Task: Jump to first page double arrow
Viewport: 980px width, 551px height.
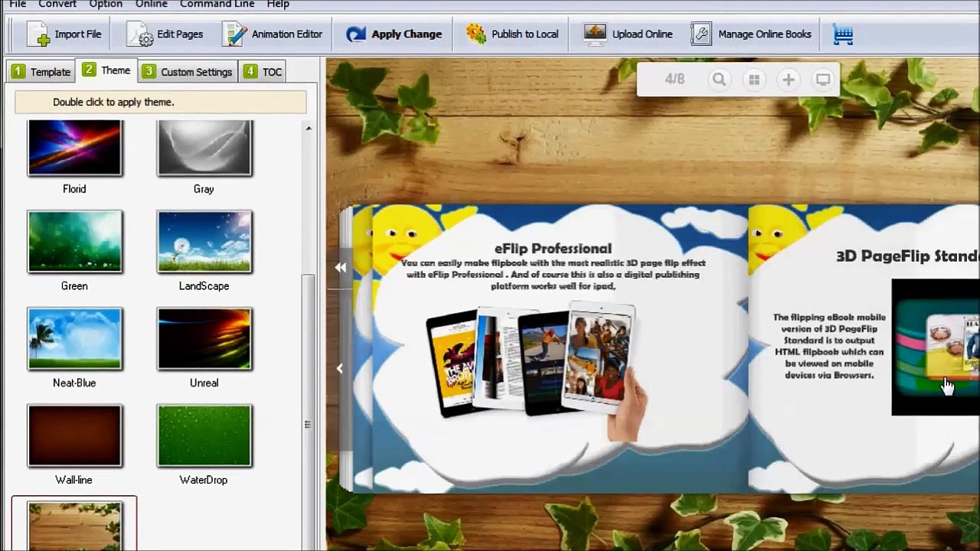Action: [340, 267]
